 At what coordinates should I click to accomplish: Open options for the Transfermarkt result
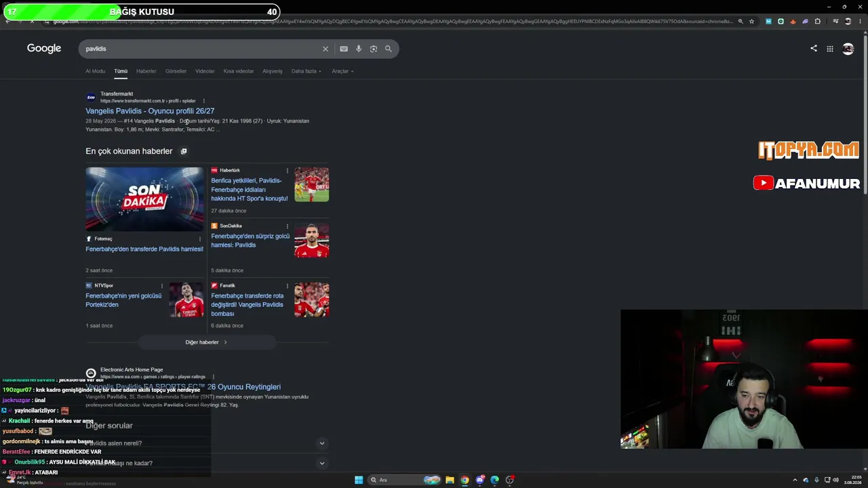pyautogui.click(x=203, y=101)
